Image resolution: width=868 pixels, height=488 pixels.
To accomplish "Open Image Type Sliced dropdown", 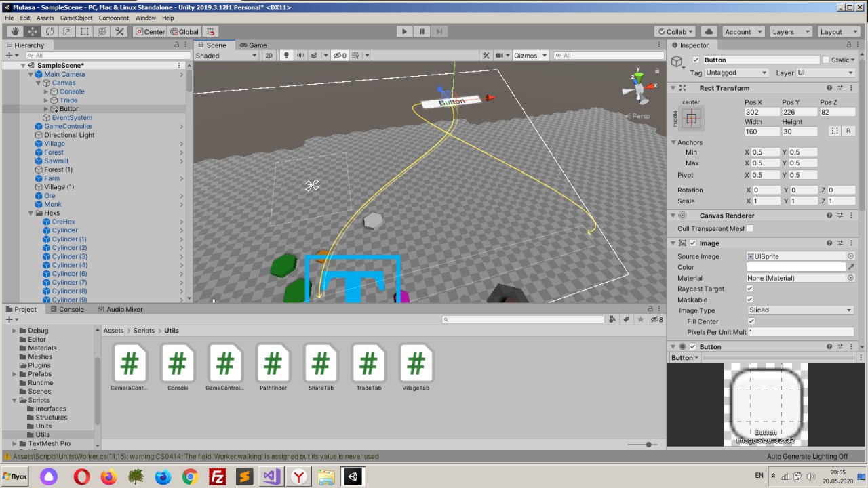I will click(x=800, y=310).
